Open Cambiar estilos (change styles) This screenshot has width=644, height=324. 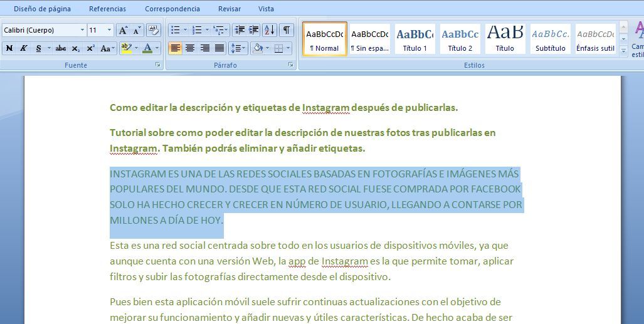point(638,40)
